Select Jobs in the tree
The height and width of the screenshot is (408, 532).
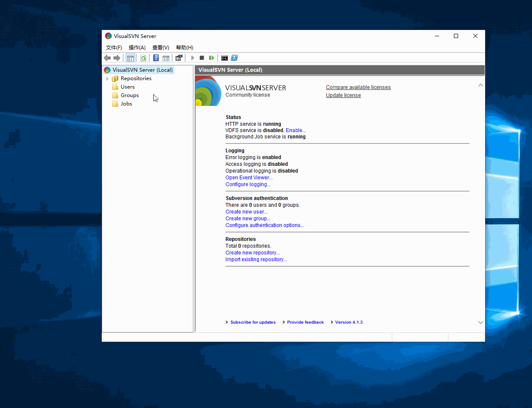[126, 104]
